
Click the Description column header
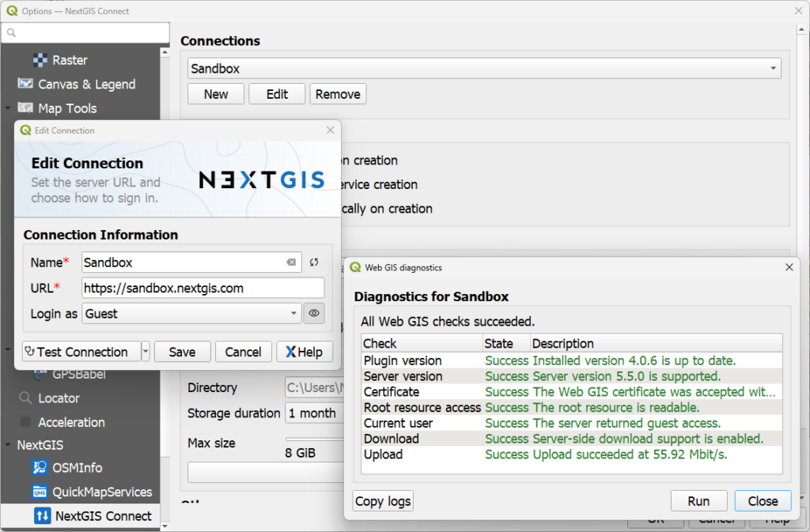tap(656, 343)
